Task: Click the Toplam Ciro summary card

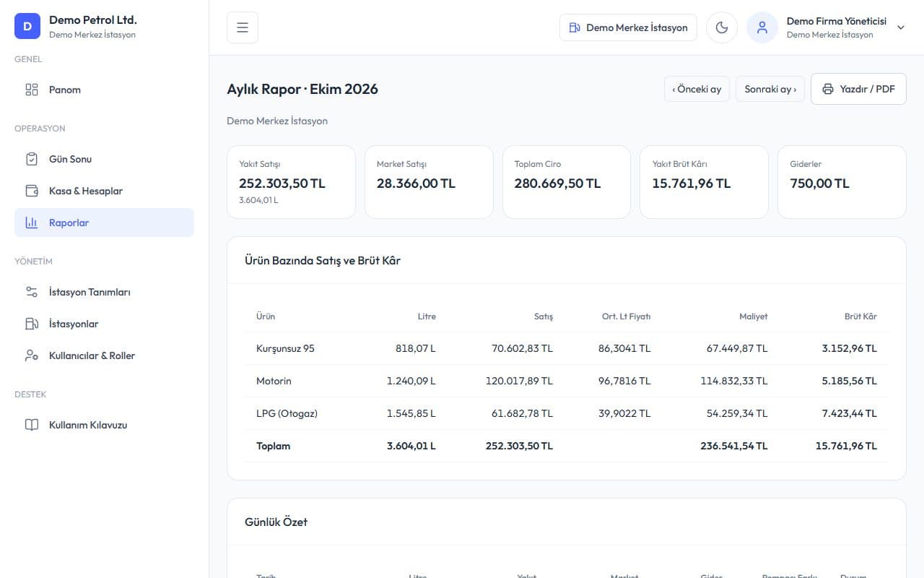Action: pyautogui.click(x=567, y=182)
